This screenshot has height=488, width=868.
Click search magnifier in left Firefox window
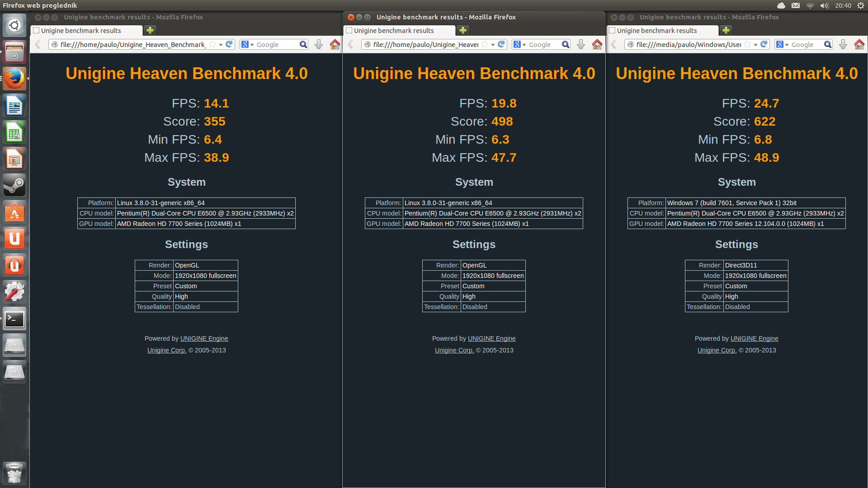(x=303, y=44)
